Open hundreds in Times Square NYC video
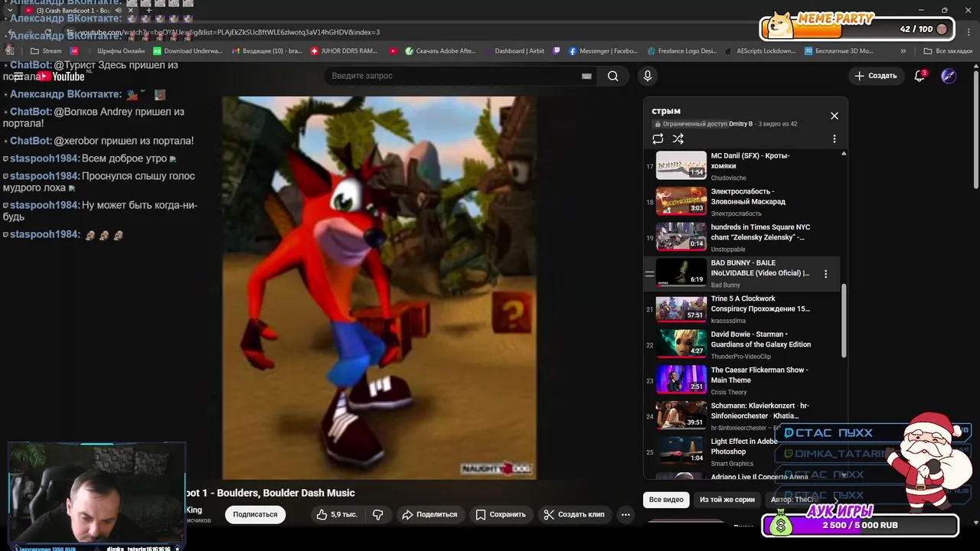Image resolution: width=980 pixels, height=551 pixels. pyautogui.click(x=742, y=237)
